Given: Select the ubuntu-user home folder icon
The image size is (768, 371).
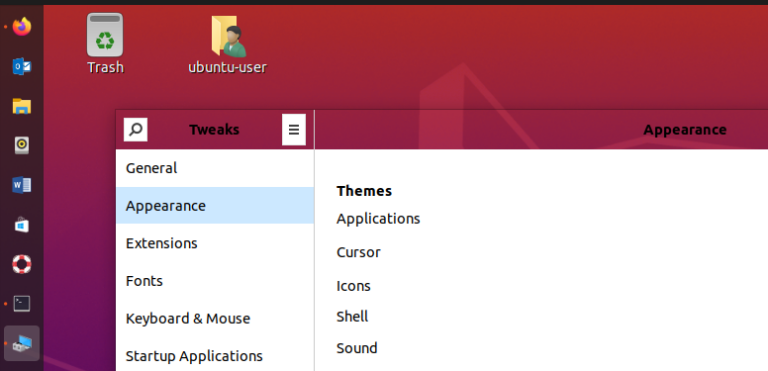Looking at the screenshot, I should (227, 44).
